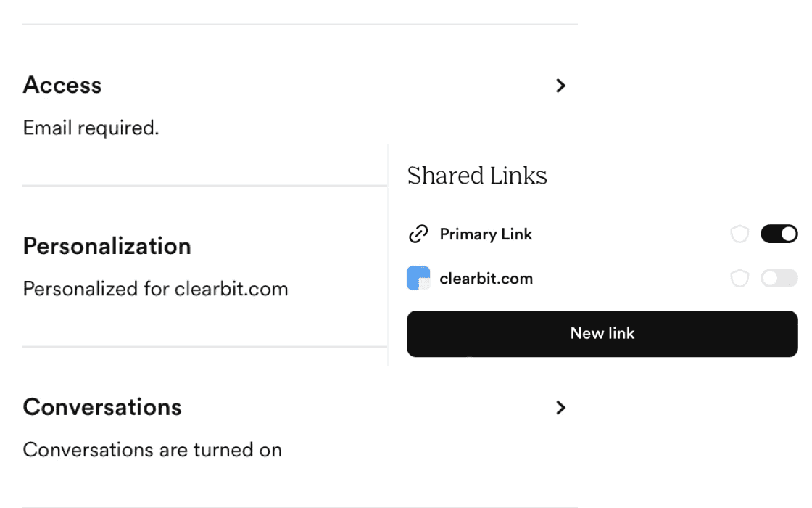This screenshot has width=812, height=508.
Task: Click the "Email required." description text
Action: (91, 128)
